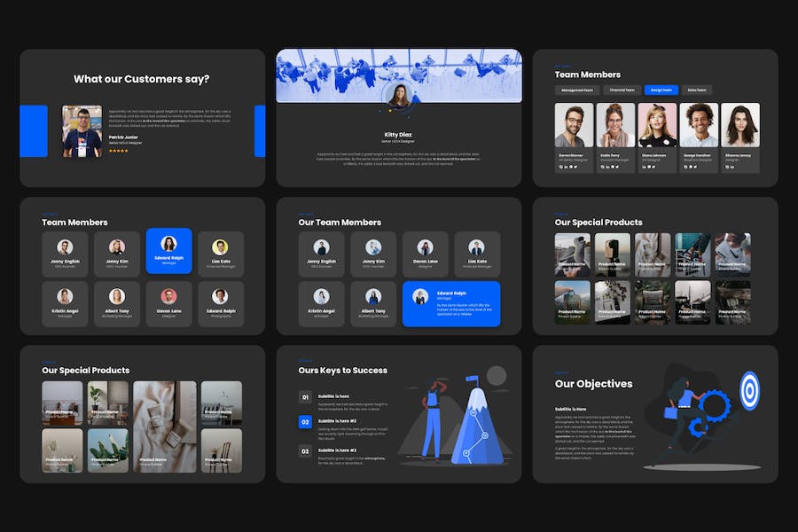Click the right blue testimonial navigation block

(260, 131)
